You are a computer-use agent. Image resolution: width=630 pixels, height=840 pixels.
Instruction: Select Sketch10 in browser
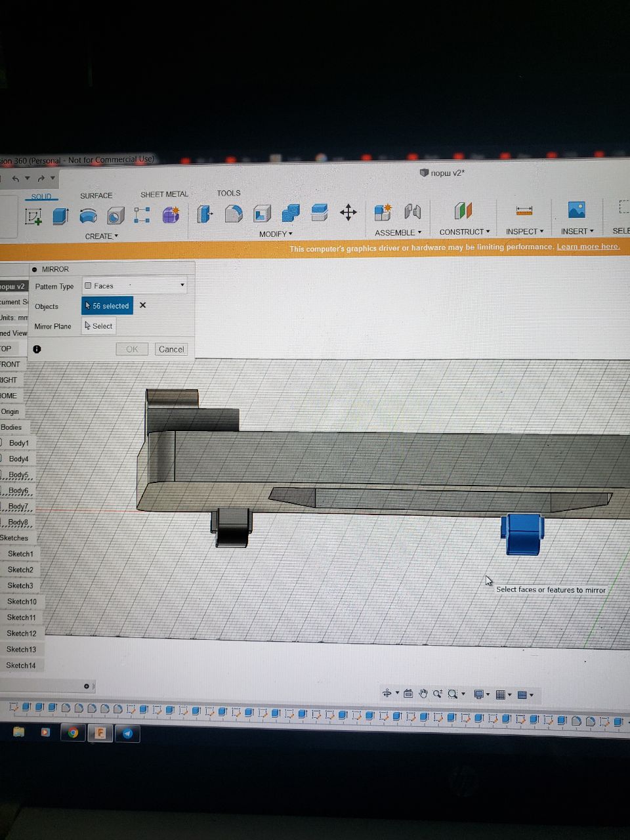pos(22,601)
